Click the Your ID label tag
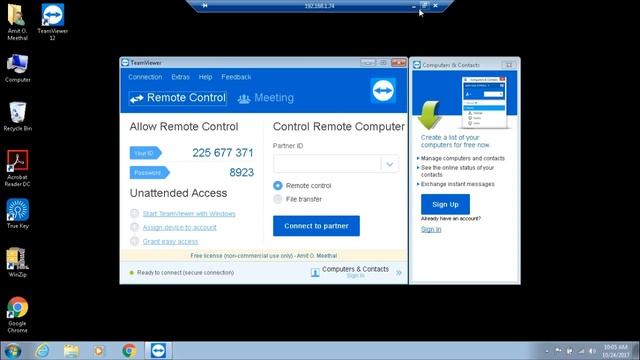 coord(145,153)
